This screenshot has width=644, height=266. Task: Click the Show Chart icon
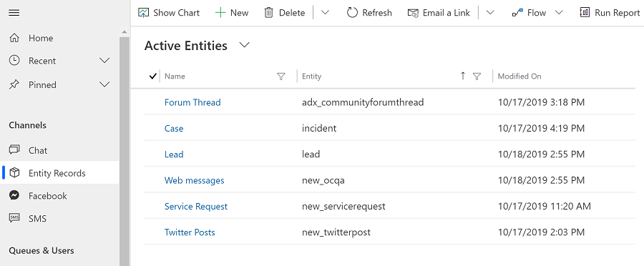tap(143, 13)
